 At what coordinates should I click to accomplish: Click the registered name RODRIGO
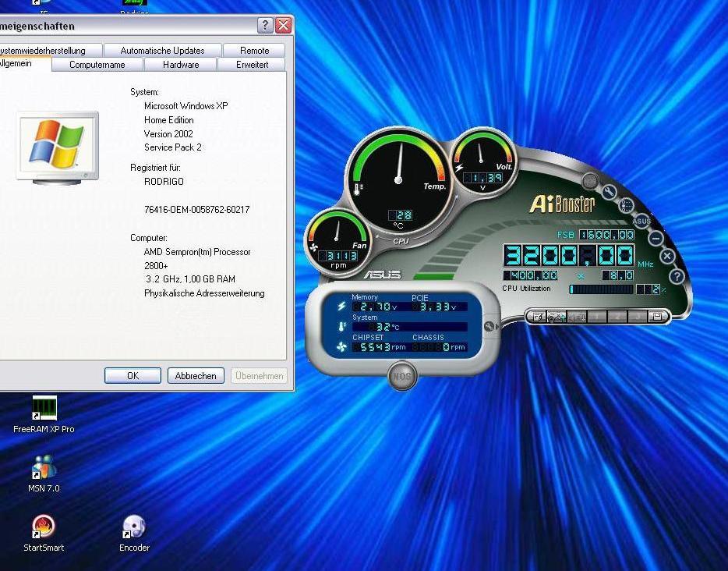(x=164, y=182)
